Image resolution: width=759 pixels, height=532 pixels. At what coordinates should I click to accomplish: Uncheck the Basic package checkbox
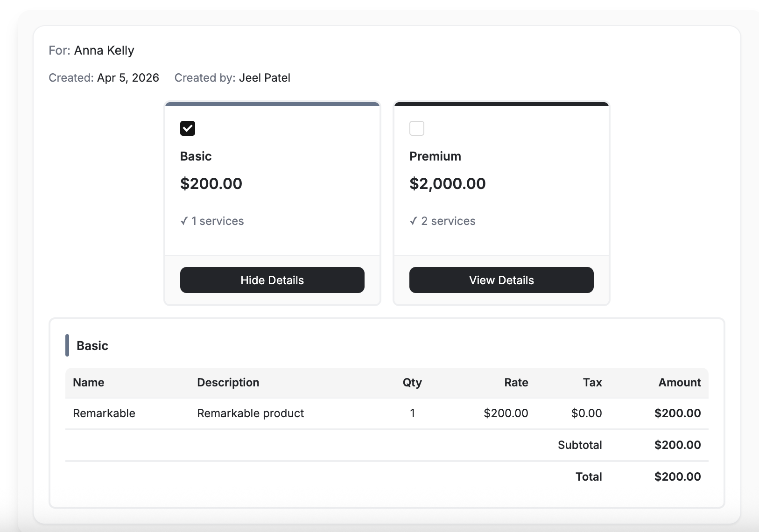coord(188,128)
